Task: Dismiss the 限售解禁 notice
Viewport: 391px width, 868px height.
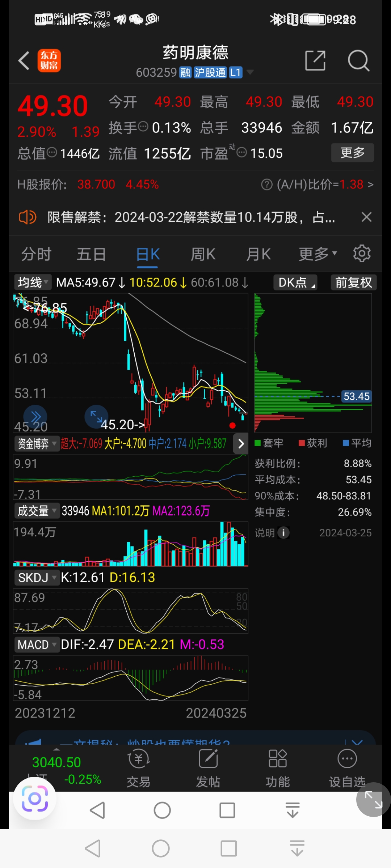Action: (x=366, y=217)
